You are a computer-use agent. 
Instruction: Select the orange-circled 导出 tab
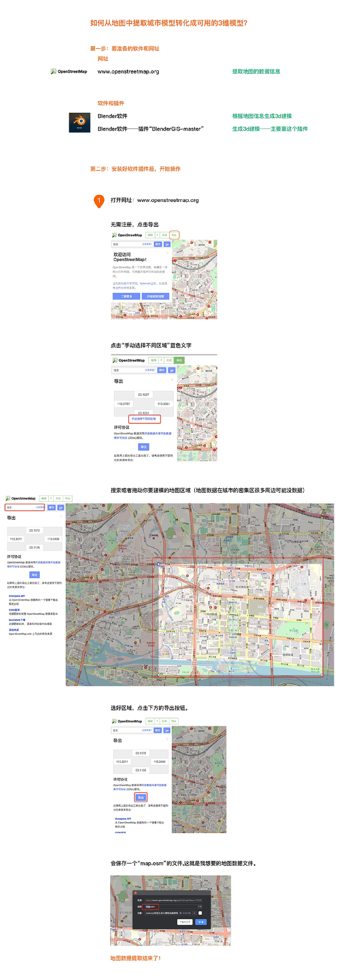click(174, 235)
